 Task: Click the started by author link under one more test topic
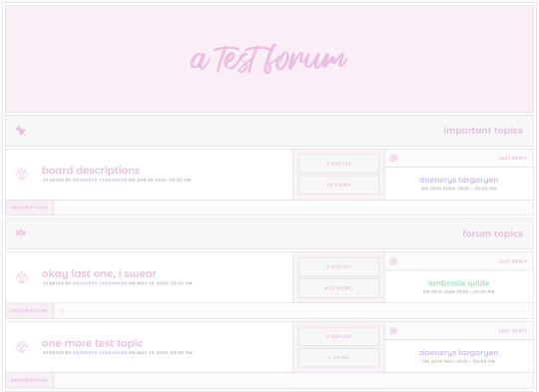click(x=100, y=353)
